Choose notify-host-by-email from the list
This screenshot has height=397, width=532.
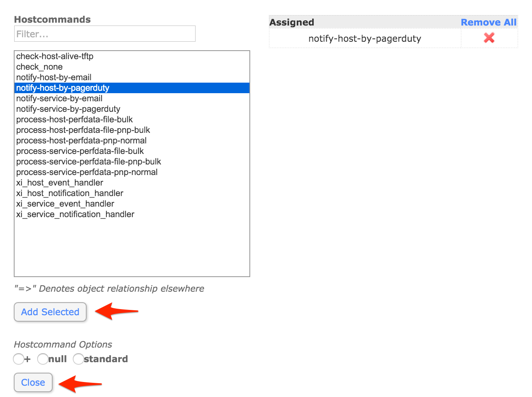(x=54, y=77)
